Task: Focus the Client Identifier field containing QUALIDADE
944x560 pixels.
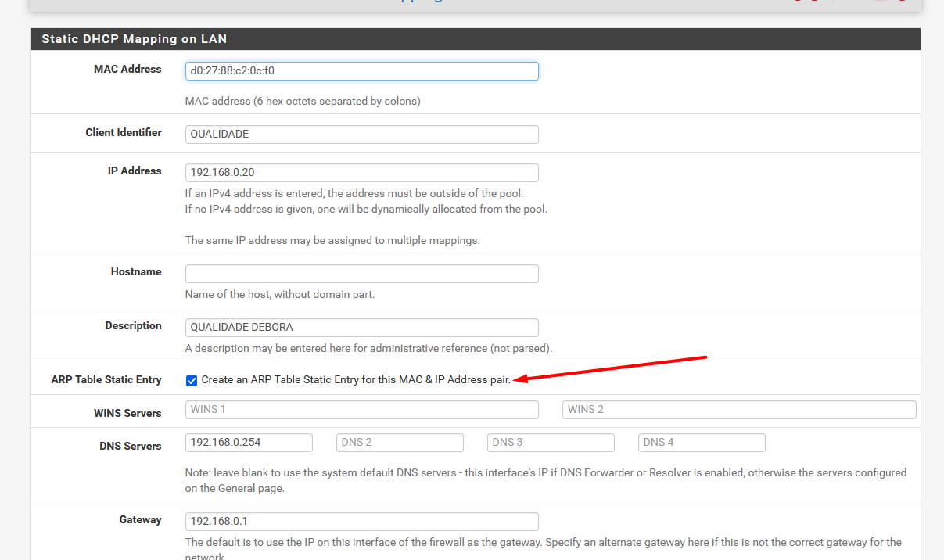Action: (x=361, y=135)
